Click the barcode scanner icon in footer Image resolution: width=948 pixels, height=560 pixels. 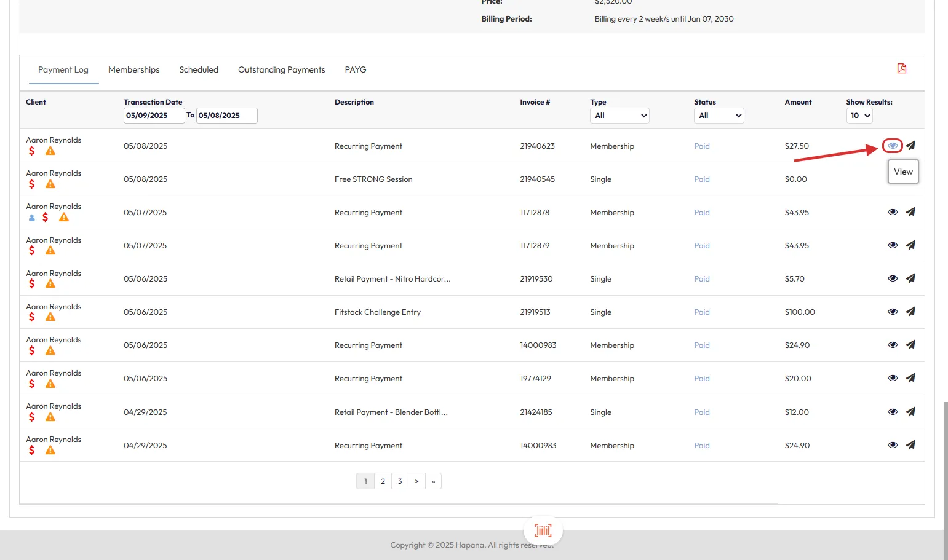pyautogui.click(x=543, y=530)
